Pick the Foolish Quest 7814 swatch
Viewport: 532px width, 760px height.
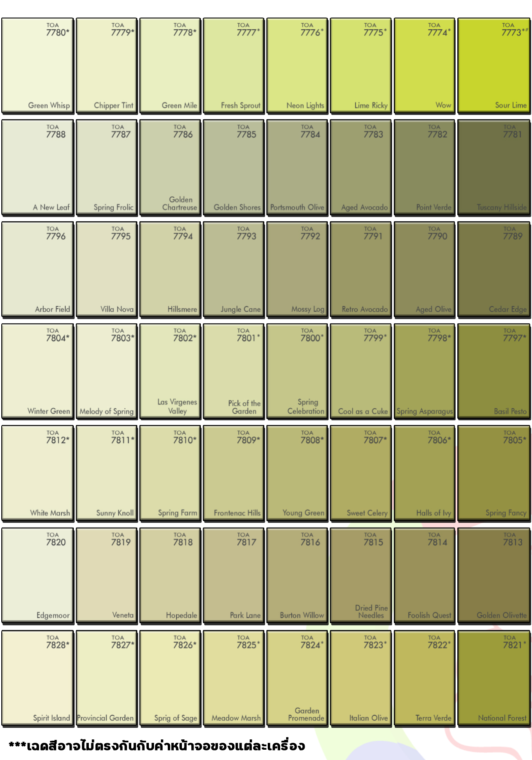424,575
